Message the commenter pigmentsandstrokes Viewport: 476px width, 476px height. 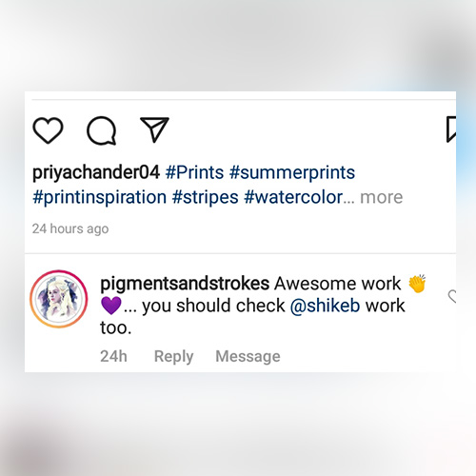248,356
